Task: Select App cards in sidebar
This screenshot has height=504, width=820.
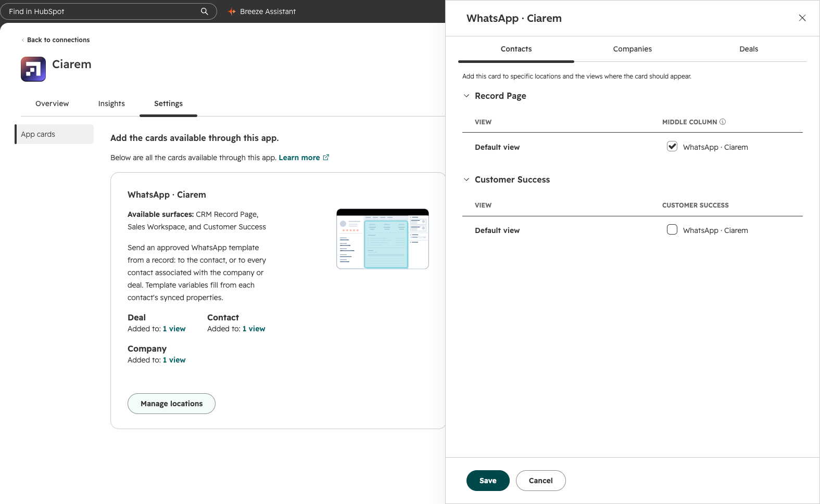Action: click(x=54, y=134)
